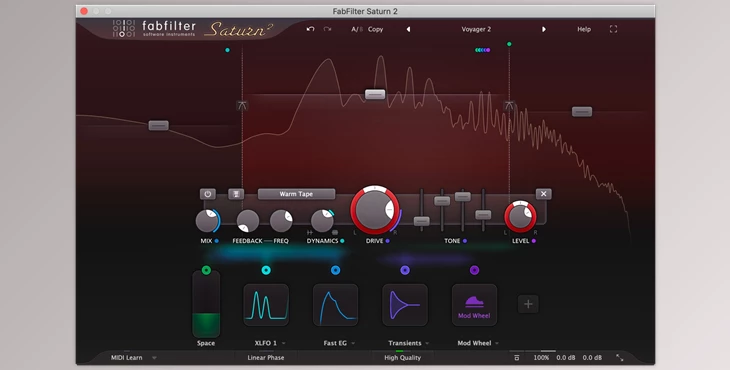
Task: Click multicolor modulation indicator cluster at top
Action: click(482, 50)
